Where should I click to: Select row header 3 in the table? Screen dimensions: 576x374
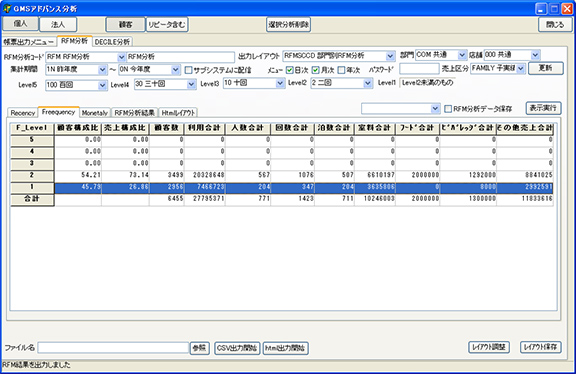32,163
